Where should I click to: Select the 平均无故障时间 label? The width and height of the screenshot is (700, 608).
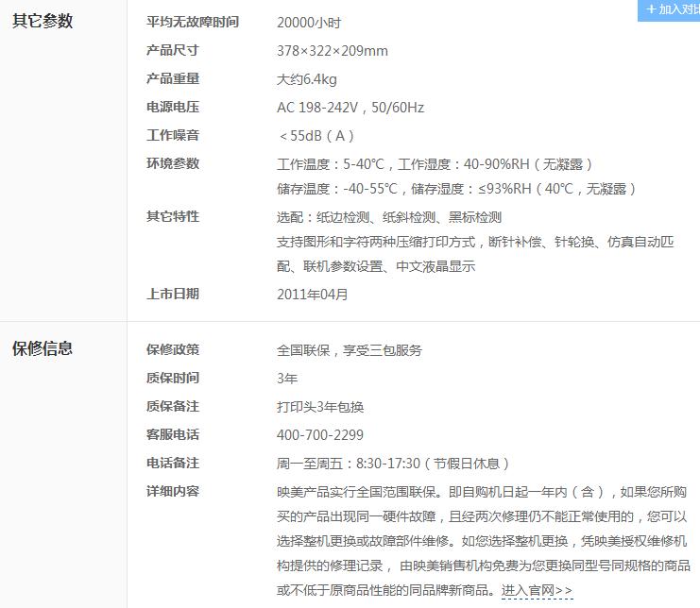[193, 22]
